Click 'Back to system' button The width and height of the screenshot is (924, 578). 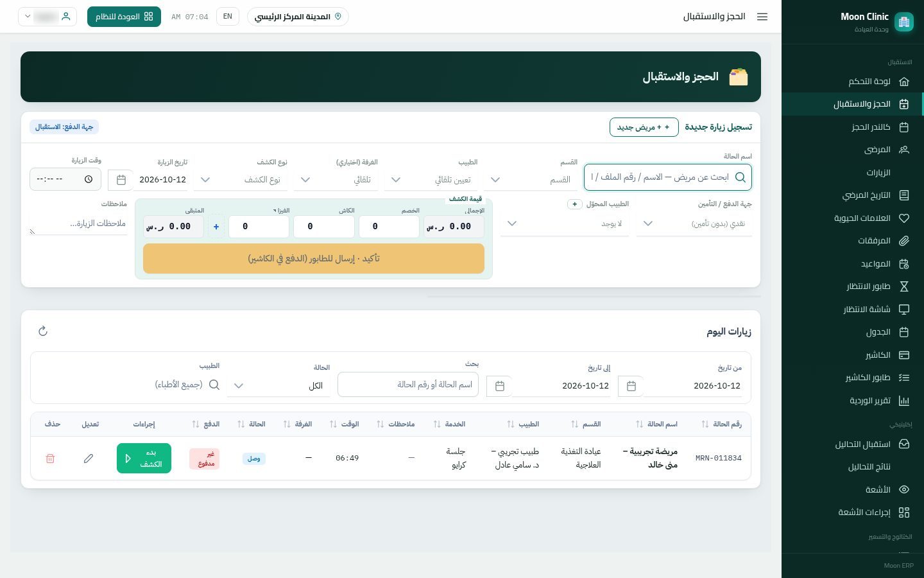124,17
